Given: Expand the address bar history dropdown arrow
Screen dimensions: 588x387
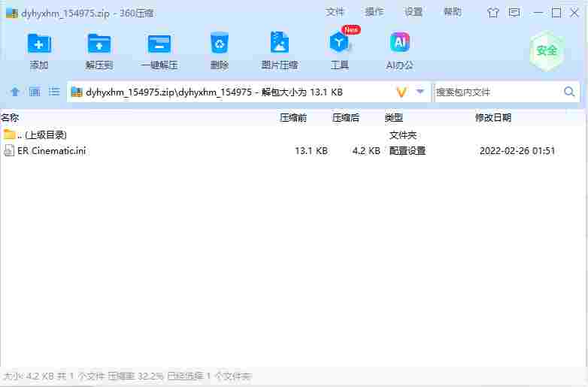Looking at the screenshot, I should [x=420, y=92].
